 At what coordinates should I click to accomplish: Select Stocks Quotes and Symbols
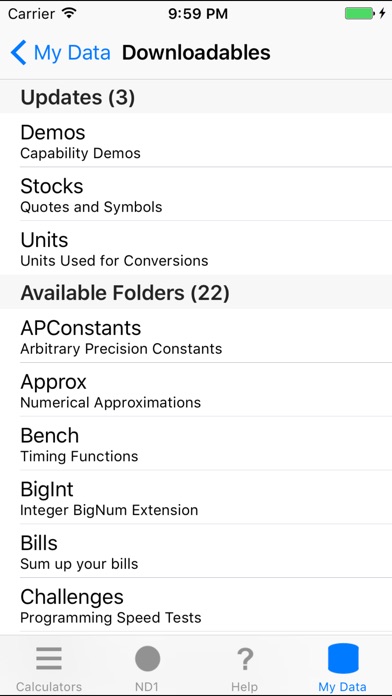196,194
